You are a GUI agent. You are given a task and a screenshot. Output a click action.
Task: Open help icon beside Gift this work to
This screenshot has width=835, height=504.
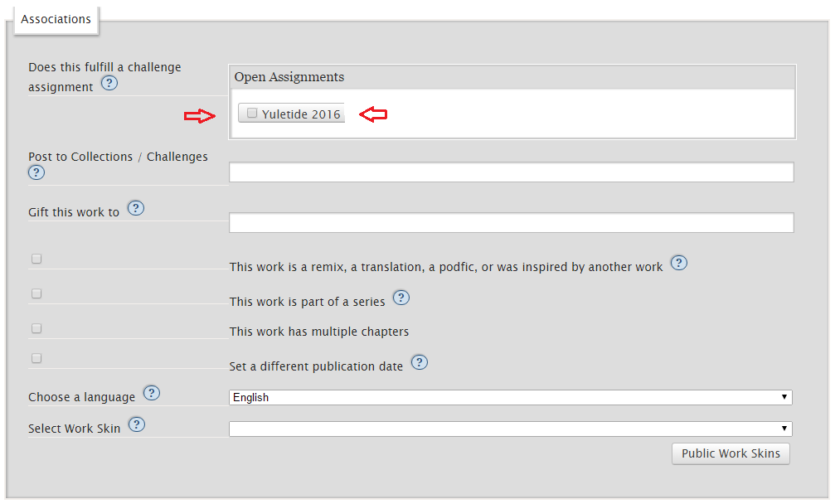pos(136,208)
